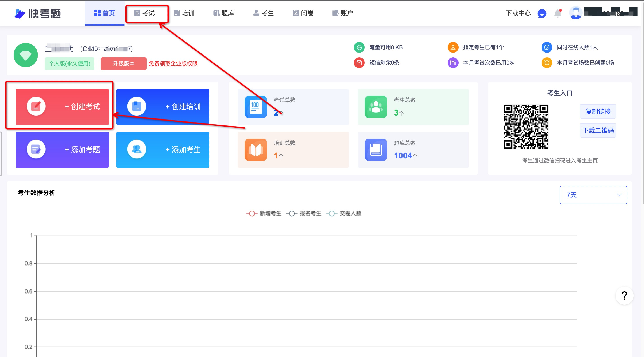Image resolution: width=644 pixels, height=357 pixels.
Task: Click the + 添加考题 button
Action: click(62, 149)
